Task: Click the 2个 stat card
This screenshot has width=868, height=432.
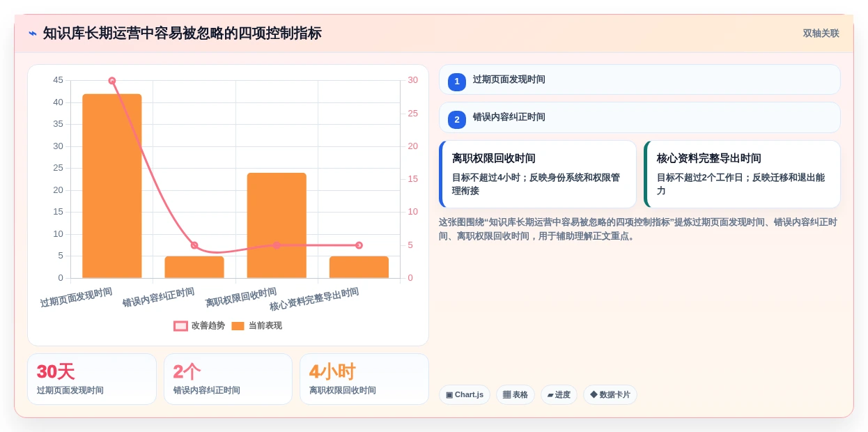Action: pyautogui.click(x=228, y=379)
